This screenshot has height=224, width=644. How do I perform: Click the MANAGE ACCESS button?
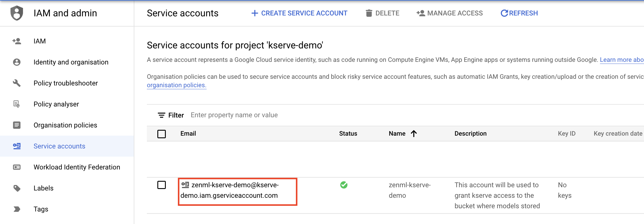pos(450,13)
